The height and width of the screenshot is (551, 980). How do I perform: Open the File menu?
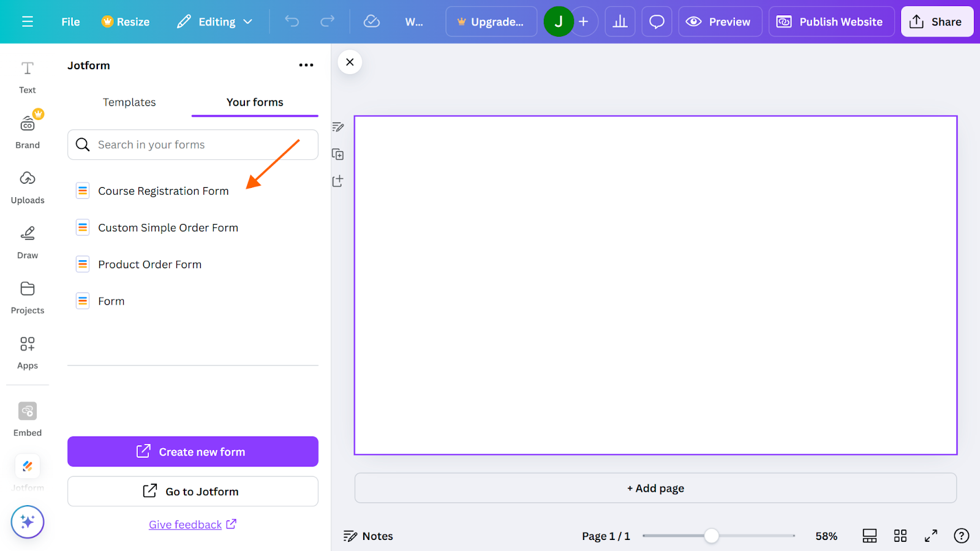70,22
